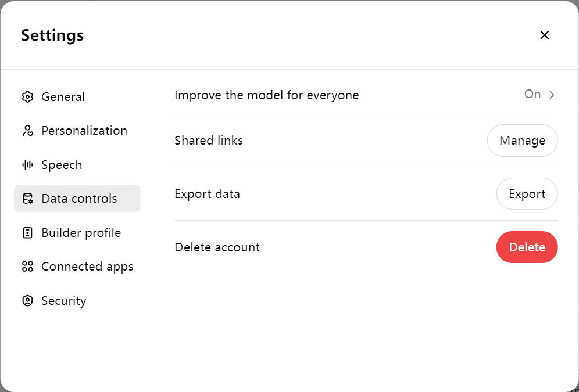Click the Security shield icon
Image resolution: width=579 pixels, height=392 pixels.
(27, 301)
